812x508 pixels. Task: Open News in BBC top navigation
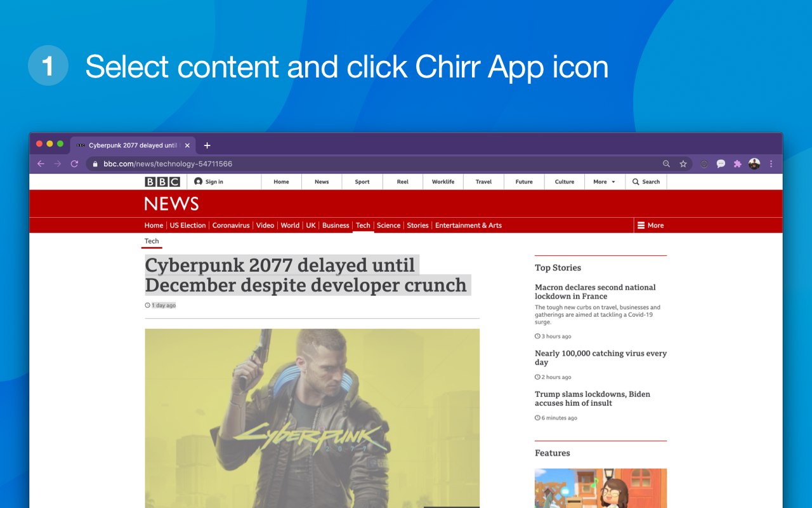(322, 182)
